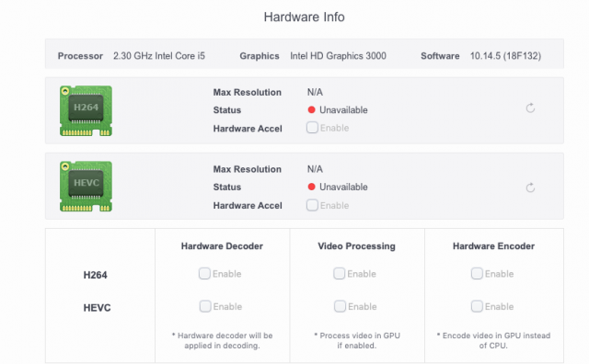Click the Hardware Info title

[x=304, y=17]
